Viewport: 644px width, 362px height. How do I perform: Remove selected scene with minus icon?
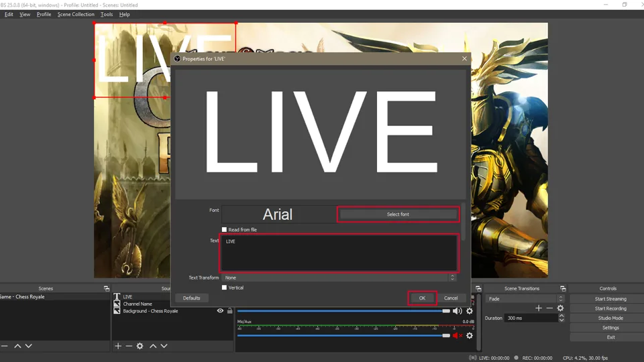[x=4, y=346]
